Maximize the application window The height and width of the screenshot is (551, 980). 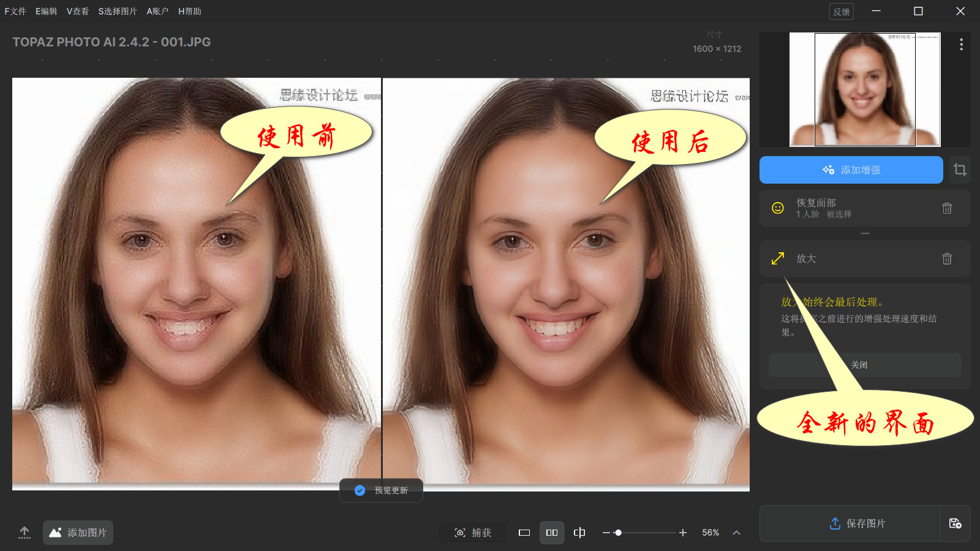pos(918,11)
